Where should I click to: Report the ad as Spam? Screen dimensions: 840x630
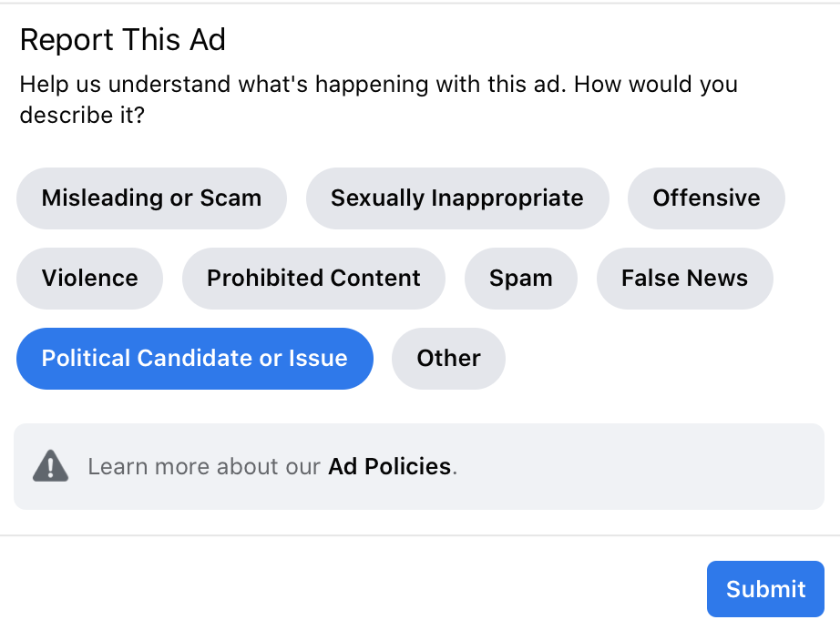[520, 279]
